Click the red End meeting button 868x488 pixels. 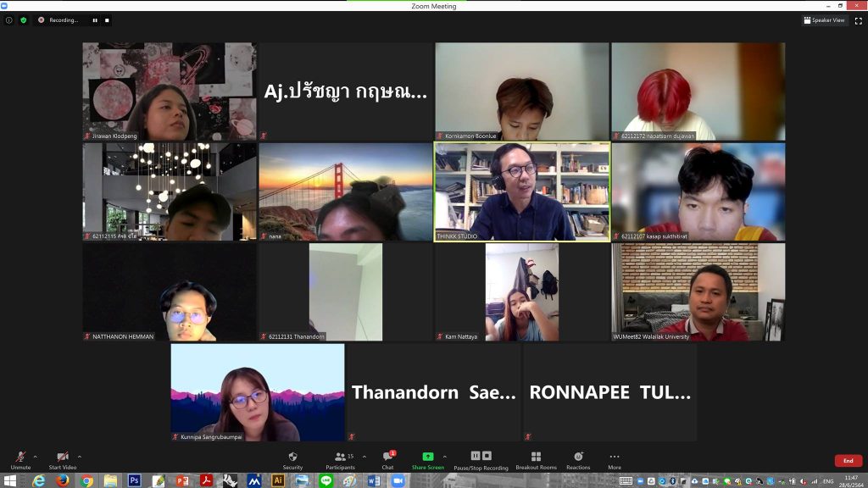848,461
